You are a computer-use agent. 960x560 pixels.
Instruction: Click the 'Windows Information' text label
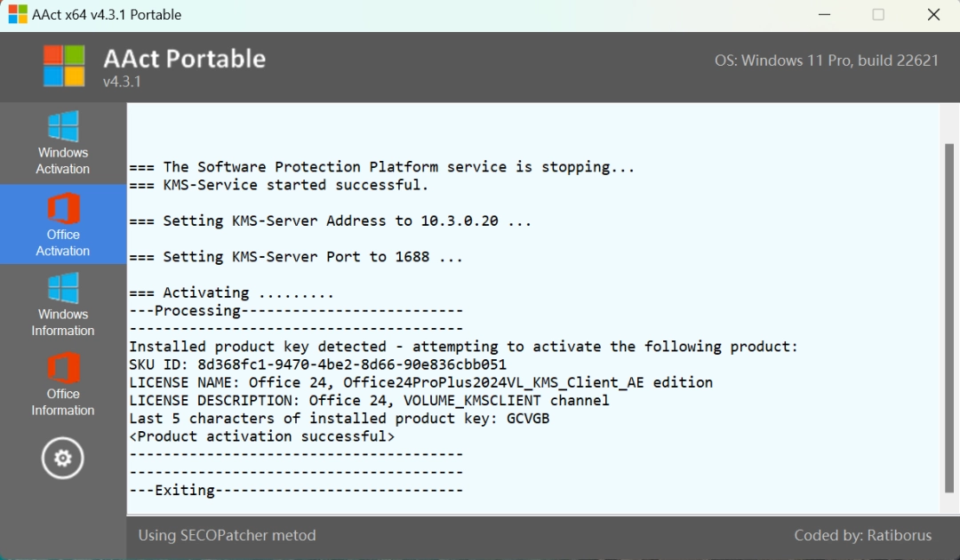(x=63, y=322)
